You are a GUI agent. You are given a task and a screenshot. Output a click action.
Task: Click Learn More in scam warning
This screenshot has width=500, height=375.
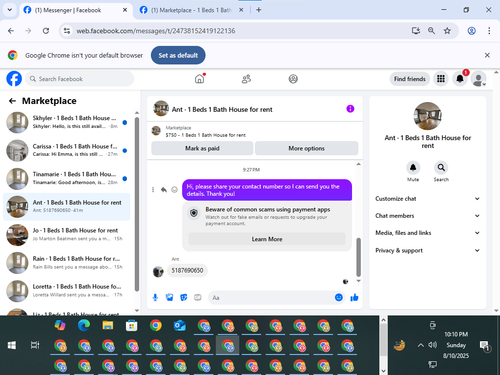coord(267,239)
